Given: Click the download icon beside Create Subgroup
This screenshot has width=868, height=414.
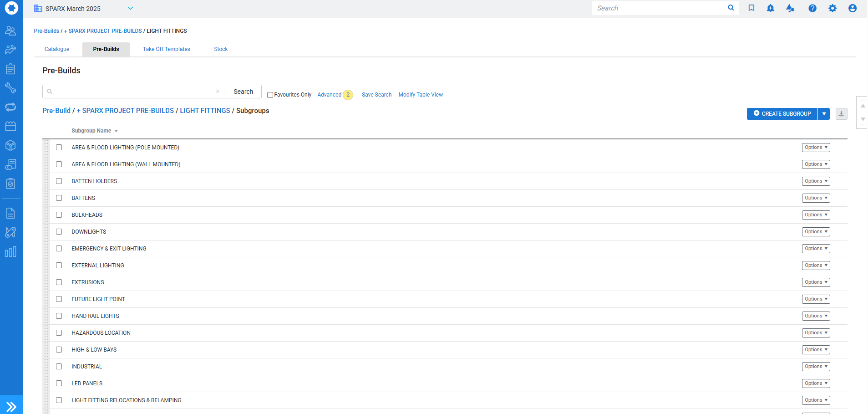Looking at the screenshot, I should (x=841, y=114).
